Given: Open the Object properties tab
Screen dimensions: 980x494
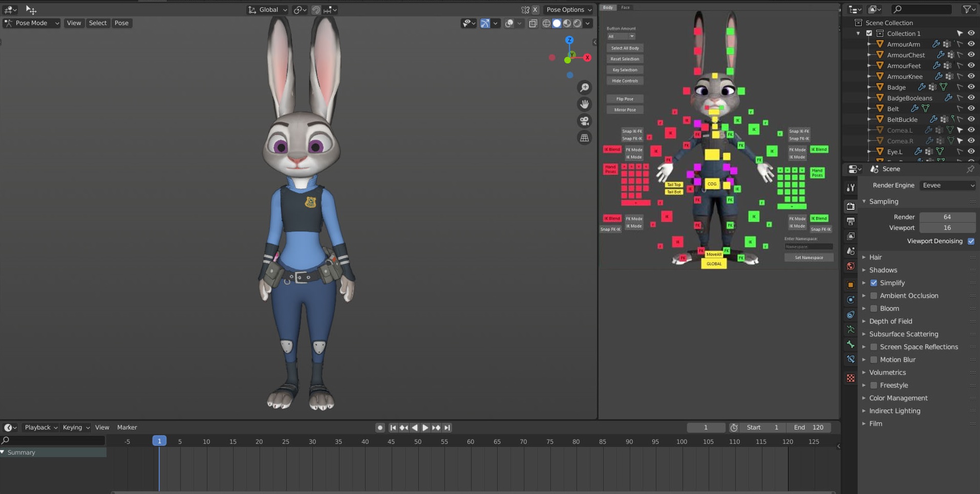Looking at the screenshot, I should [850, 285].
